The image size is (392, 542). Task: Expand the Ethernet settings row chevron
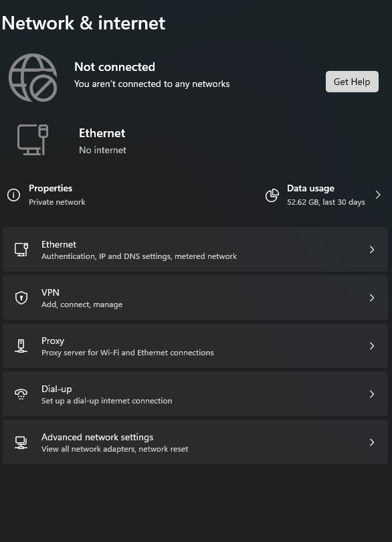pyautogui.click(x=372, y=249)
